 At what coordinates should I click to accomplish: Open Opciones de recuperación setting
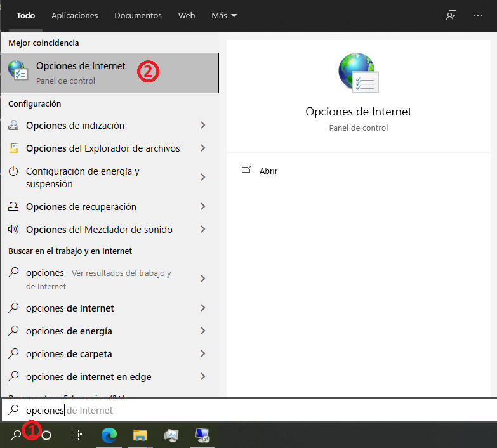coord(110,206)
